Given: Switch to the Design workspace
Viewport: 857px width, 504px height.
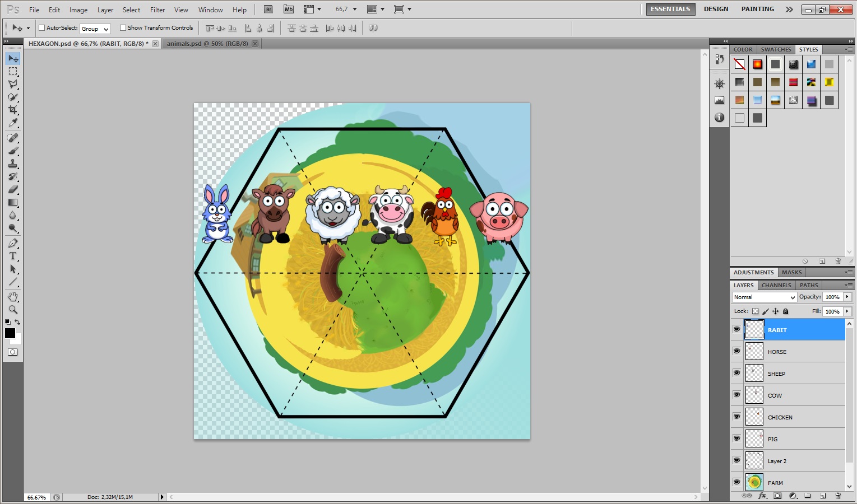Looking at the screenshot, I should coord(716,10).
